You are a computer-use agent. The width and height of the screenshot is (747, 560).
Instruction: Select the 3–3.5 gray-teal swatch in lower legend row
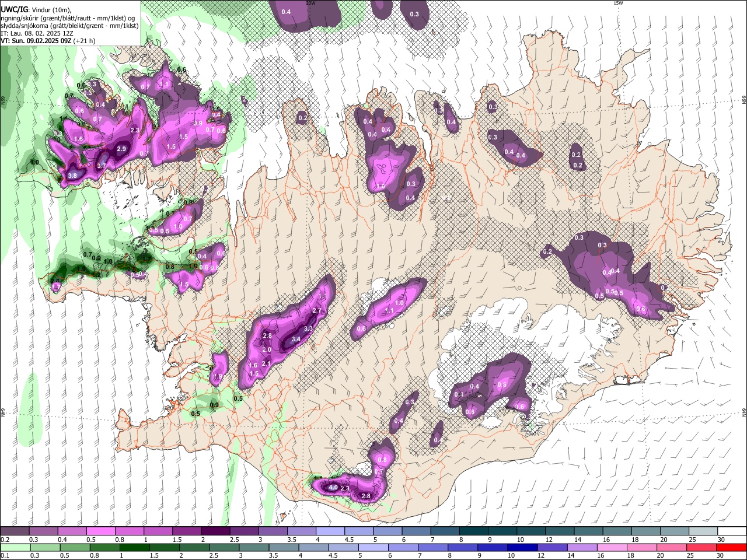(254, 547)
